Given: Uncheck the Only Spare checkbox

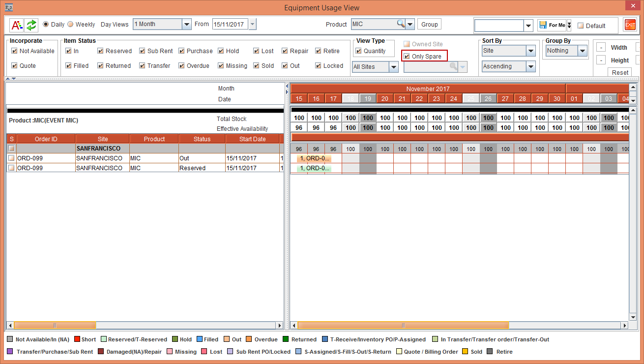Looking at the screenshot, I should click(x=407, y=57).
